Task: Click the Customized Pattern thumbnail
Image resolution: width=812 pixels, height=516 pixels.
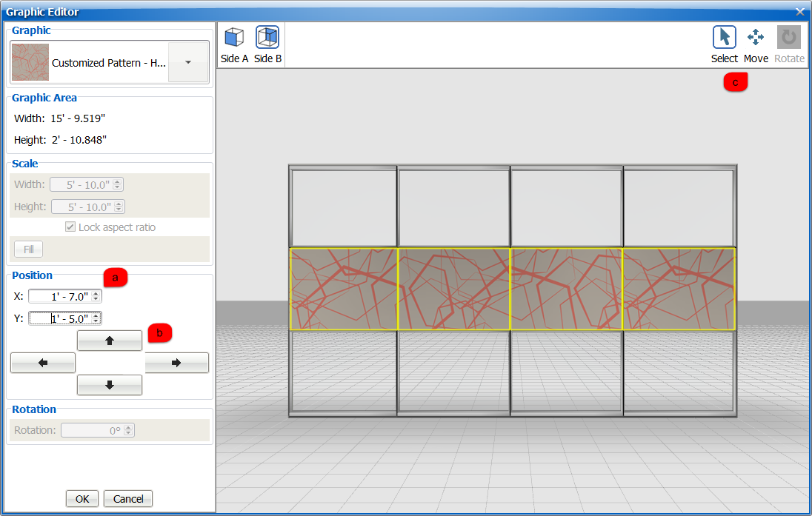Action: click(30, 62)
